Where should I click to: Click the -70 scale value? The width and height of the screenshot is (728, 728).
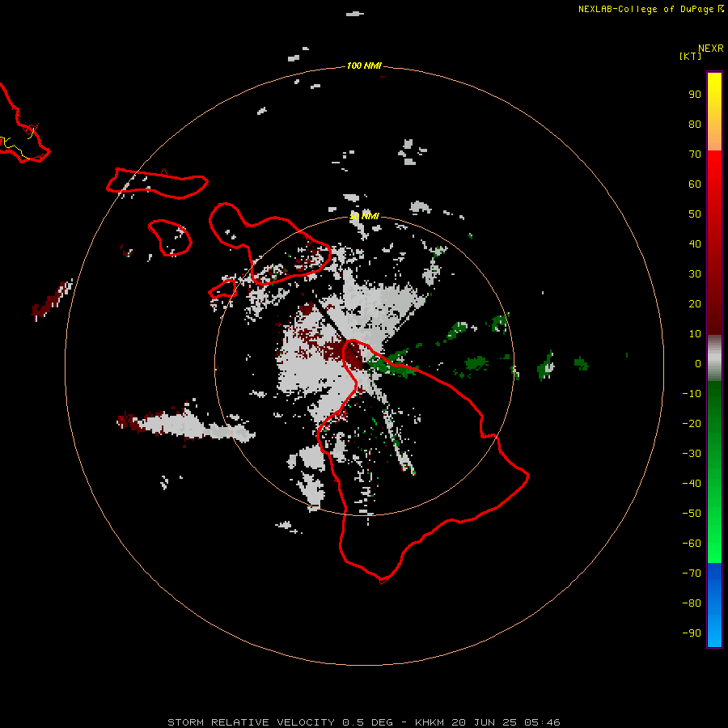[x=692, y=574]
